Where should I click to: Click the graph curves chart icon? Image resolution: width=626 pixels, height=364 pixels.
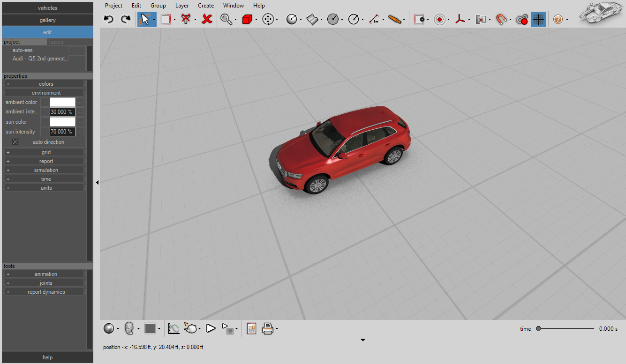(x=173, y=328)
